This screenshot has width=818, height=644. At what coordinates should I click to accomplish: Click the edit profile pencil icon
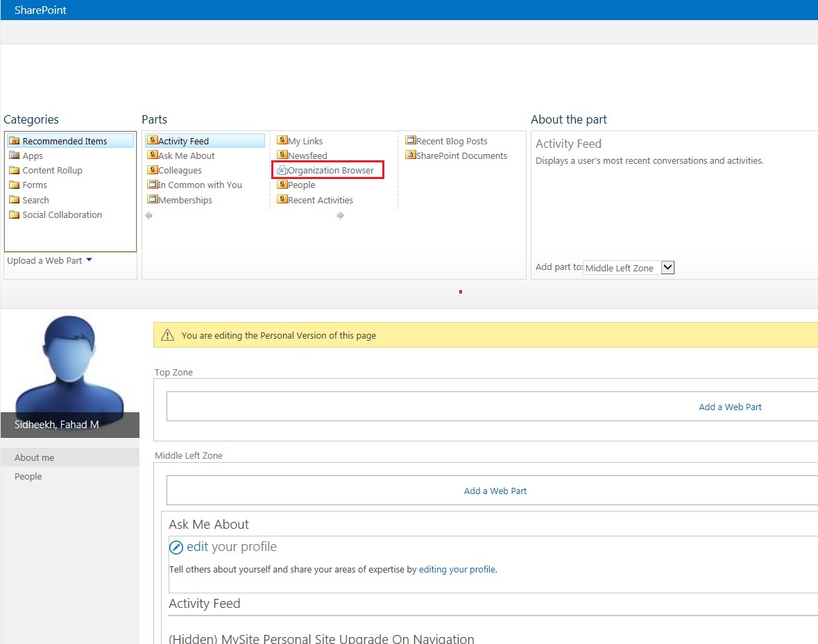pyautogui.click(x=176, y=548)
